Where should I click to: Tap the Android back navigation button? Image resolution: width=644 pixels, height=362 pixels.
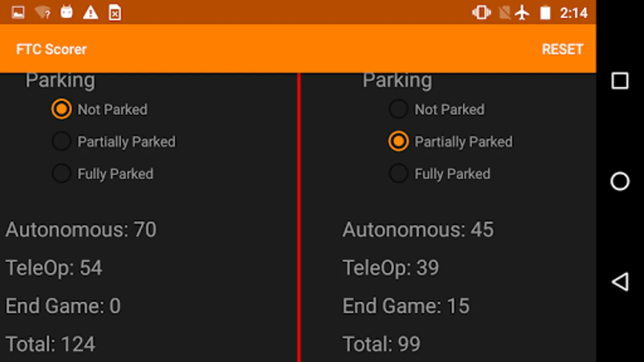coord(620,282)
